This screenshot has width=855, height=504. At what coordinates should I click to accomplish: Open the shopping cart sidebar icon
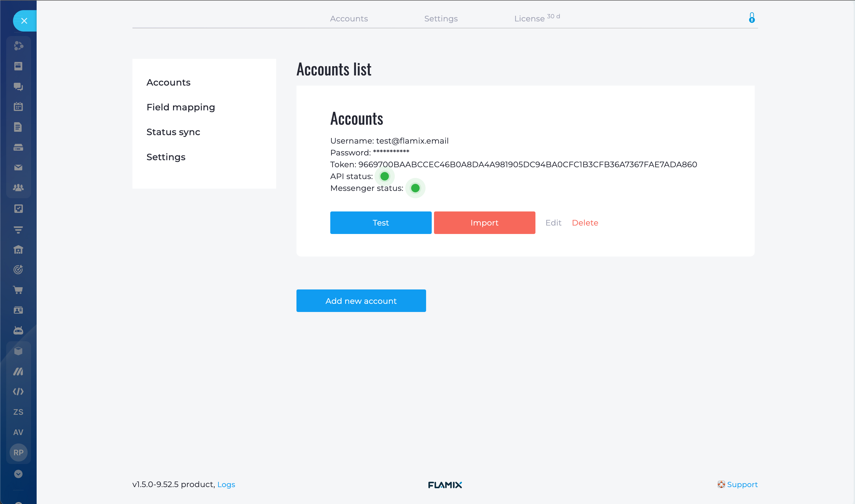(18, 290)
